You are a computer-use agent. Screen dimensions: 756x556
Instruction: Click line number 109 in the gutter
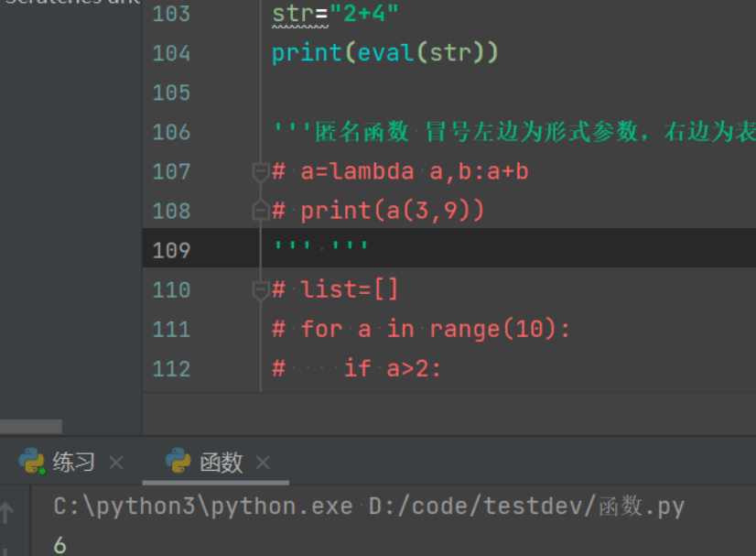[x=171, y=250]
